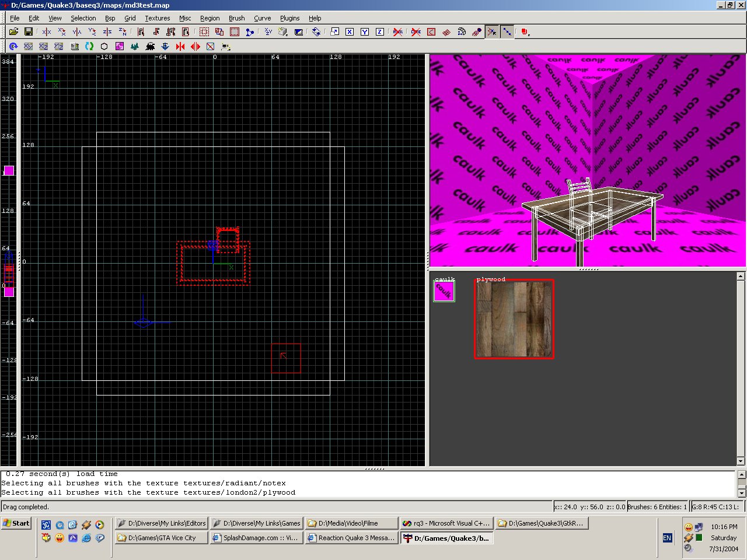This screenshot has width=747, height=560.
Task: Open the Plugins menu
Action: (x=289, y=18)
